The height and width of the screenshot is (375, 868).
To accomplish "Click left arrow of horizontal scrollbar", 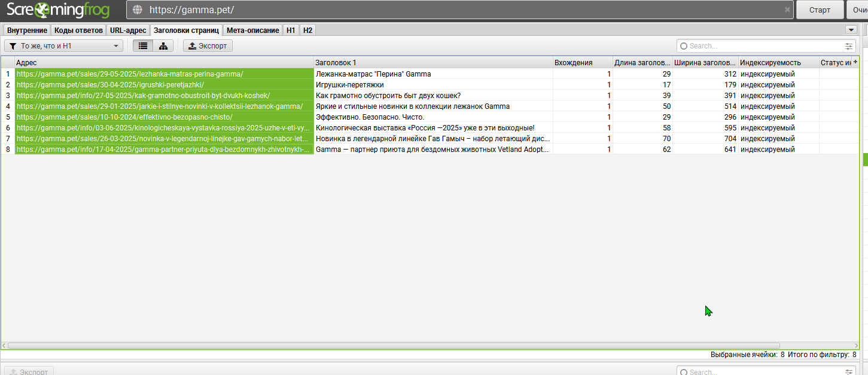I will tap(4, 345).
